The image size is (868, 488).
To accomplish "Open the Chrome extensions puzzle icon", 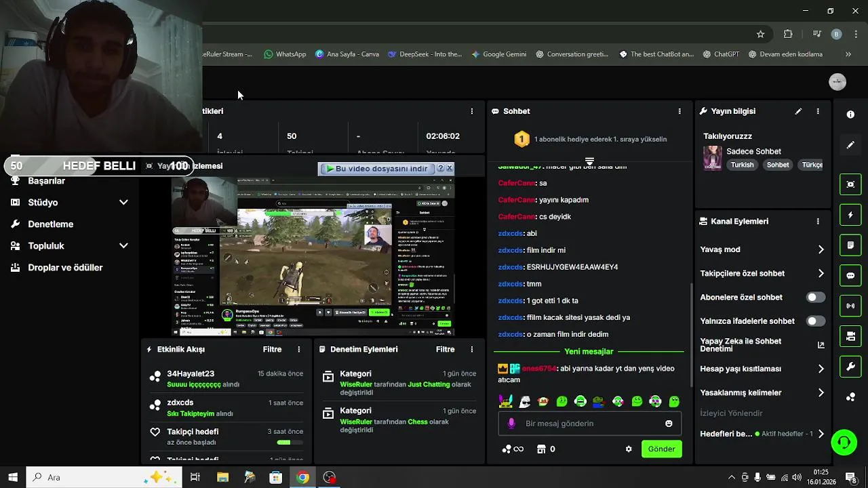I will pos(788,34).
